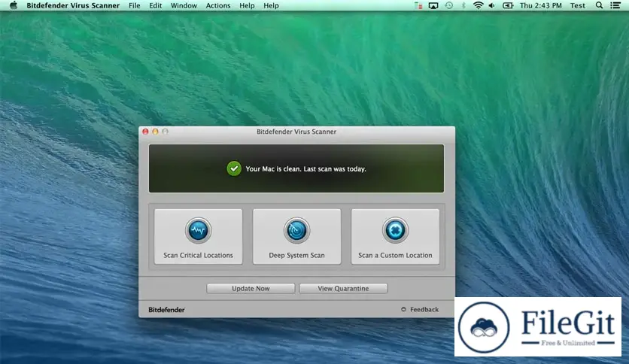Open the first Help menu
The width and height of the screenshot is (629, 364).
(247, 5)
